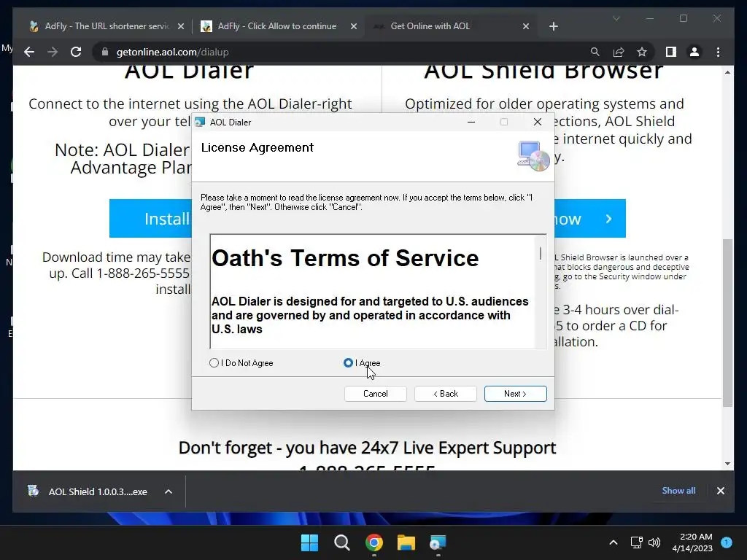The height and width of the screenshot is (560, 747).
Task: Click the Back button in installer
Action: [x=446, y=394]
